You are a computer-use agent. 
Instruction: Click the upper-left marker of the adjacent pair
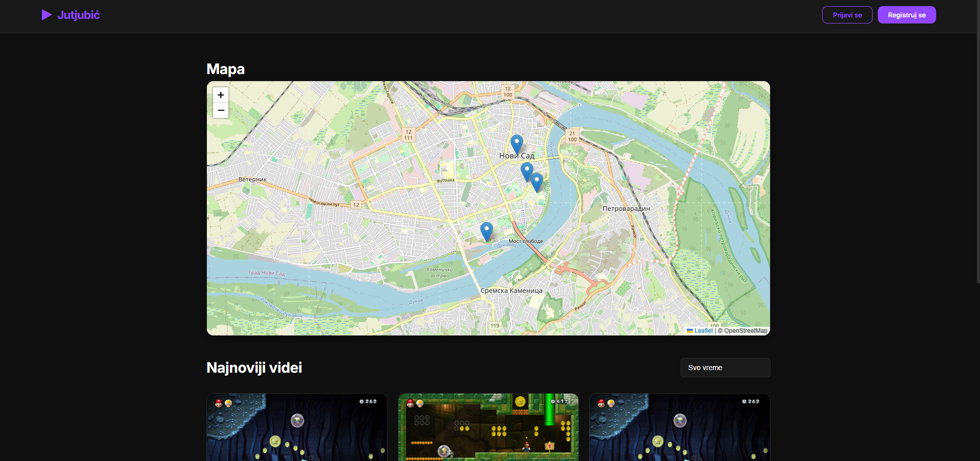coord(526,171)
